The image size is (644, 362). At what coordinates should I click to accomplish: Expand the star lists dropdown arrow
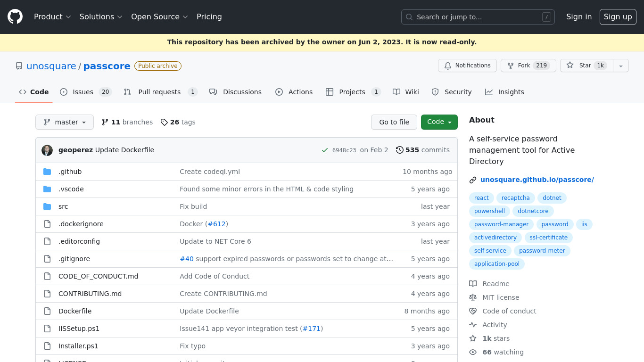pos(621,66)
